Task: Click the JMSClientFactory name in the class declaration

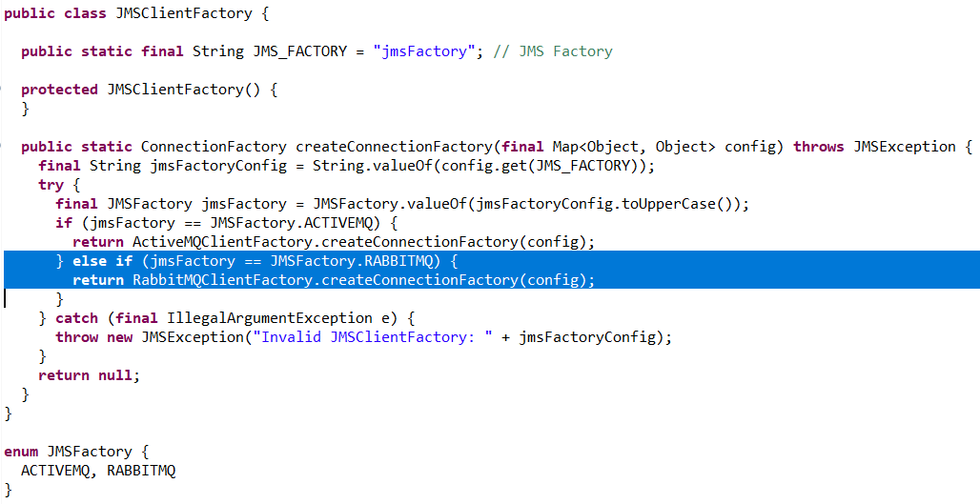Action: pyautogui.click(x=184, y=13)
